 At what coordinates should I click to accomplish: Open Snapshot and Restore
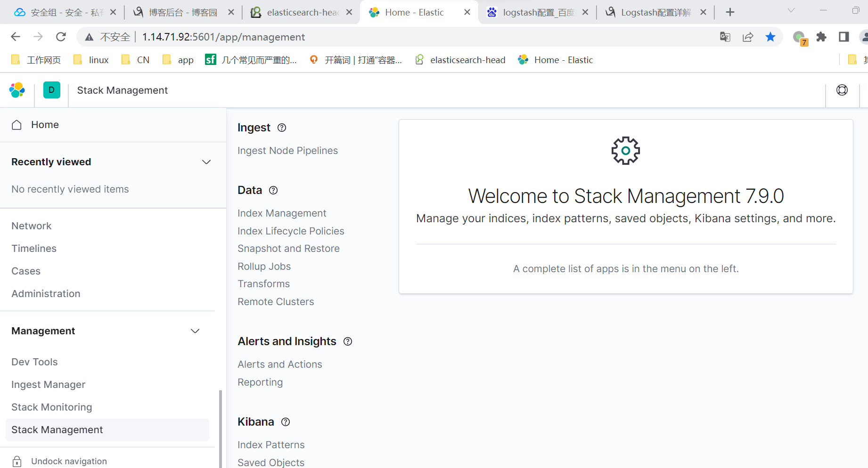pyautogui.click(x=288, y=249)
